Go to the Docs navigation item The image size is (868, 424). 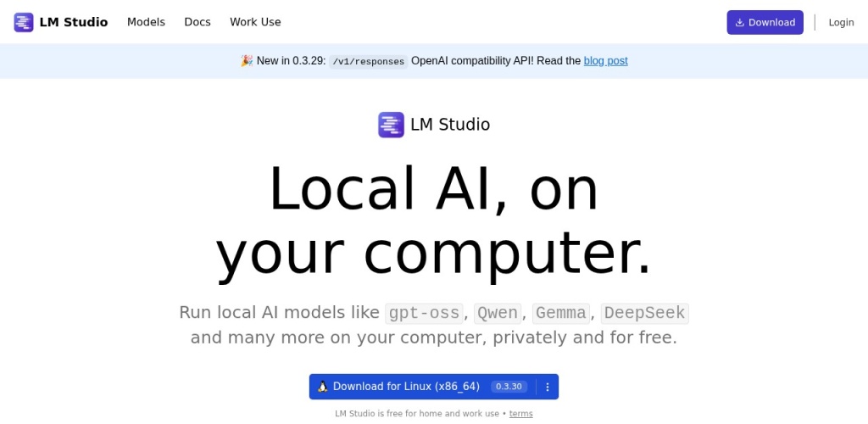point(198,22)
